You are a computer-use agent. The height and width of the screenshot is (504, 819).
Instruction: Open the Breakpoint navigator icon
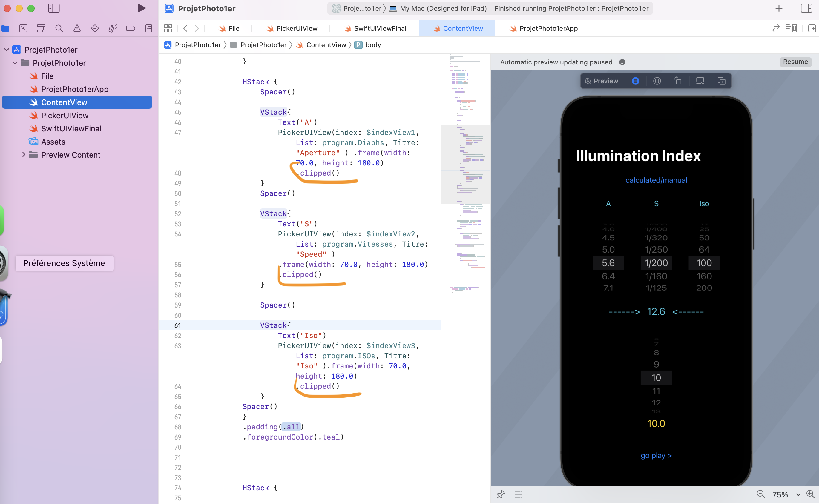131,28
